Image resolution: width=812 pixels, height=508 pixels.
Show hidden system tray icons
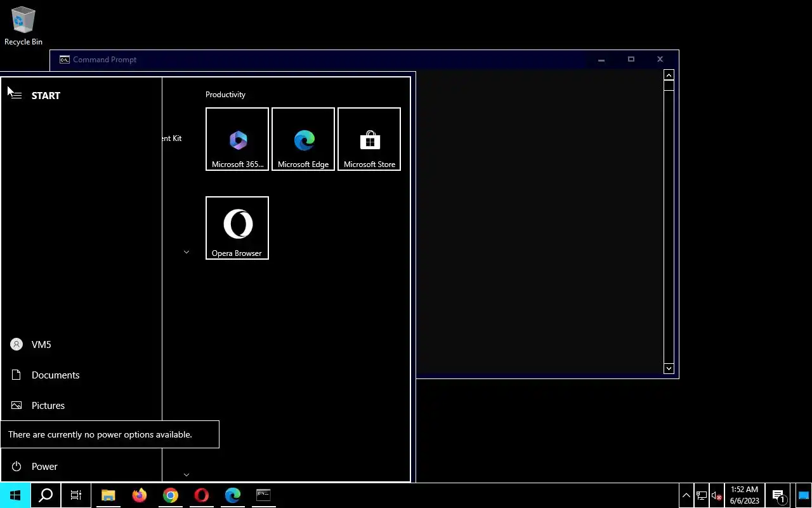pyautogui.click(x=686, y=495)
